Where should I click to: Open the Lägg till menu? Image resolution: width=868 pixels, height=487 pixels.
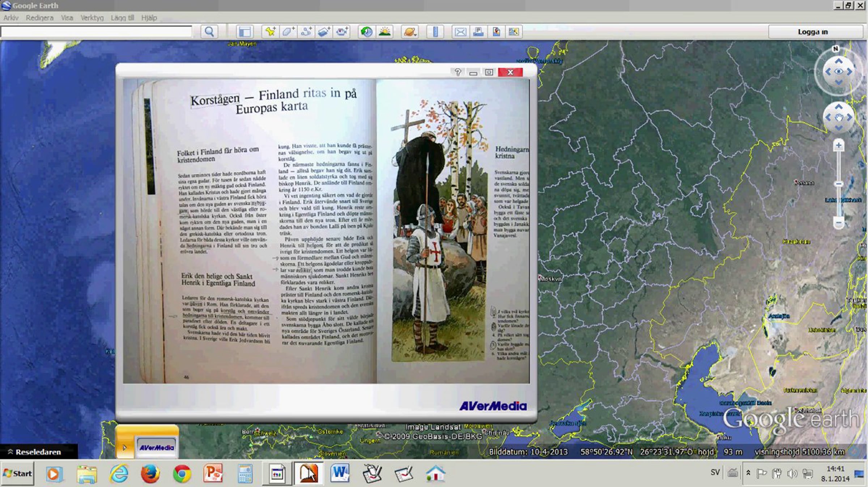pyautogui.click(x=122, y=18)
